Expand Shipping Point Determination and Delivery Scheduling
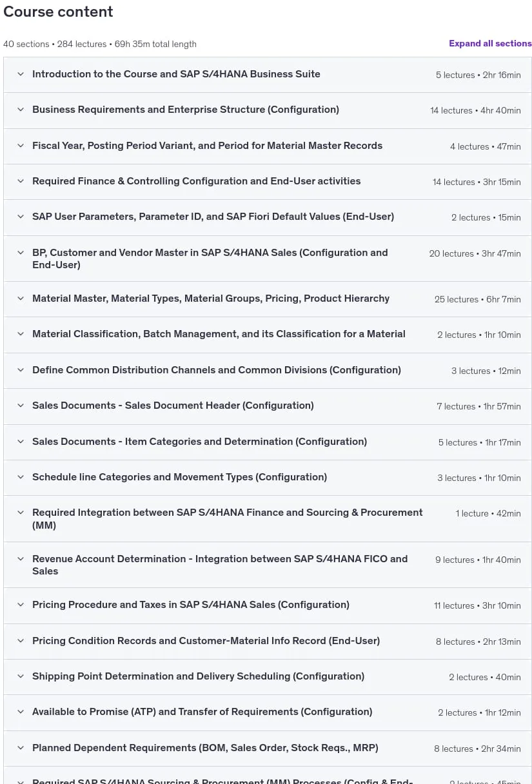The image size is (532, 784). [267, 676]
